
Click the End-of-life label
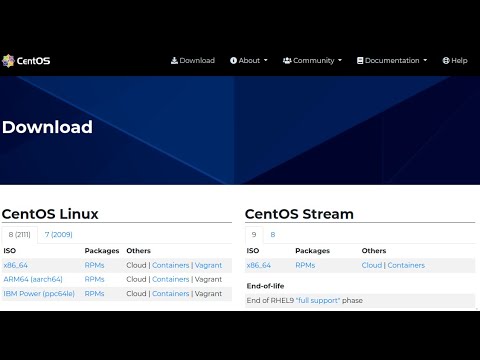(x=265, y=286)
